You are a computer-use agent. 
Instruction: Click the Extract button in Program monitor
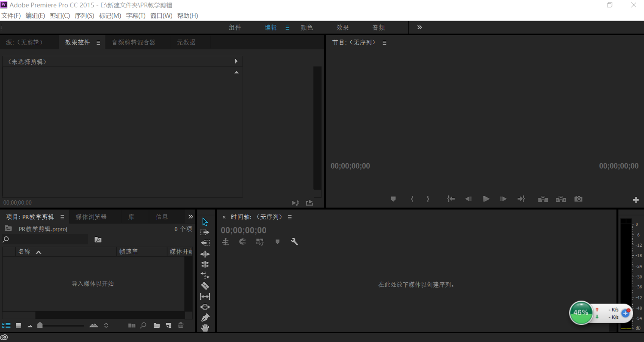[x=561, y=199]
